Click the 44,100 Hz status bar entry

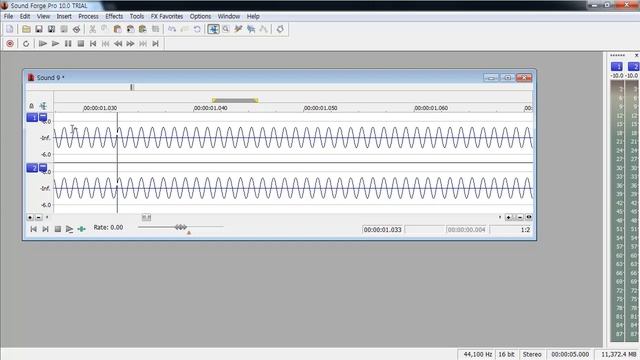pyautogui.click(x=477, y=354)
